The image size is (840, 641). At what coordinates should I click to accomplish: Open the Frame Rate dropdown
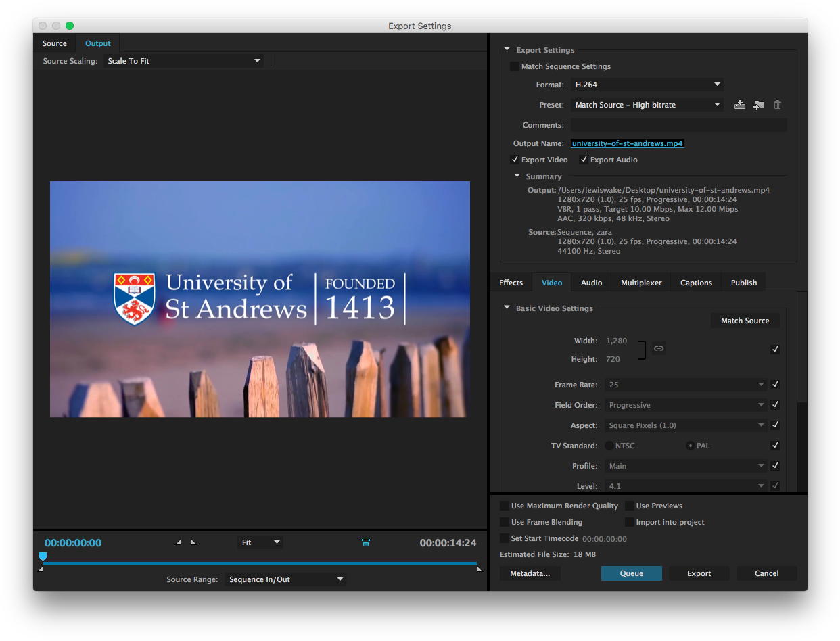click(x=686, y=384)
